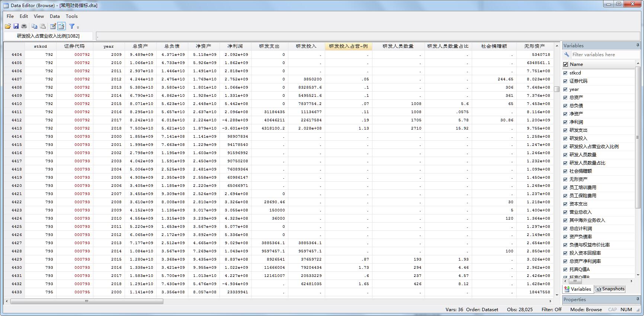Select row number 4412 header
Viewport: 644px width, 316px height.
coord(14,120)
